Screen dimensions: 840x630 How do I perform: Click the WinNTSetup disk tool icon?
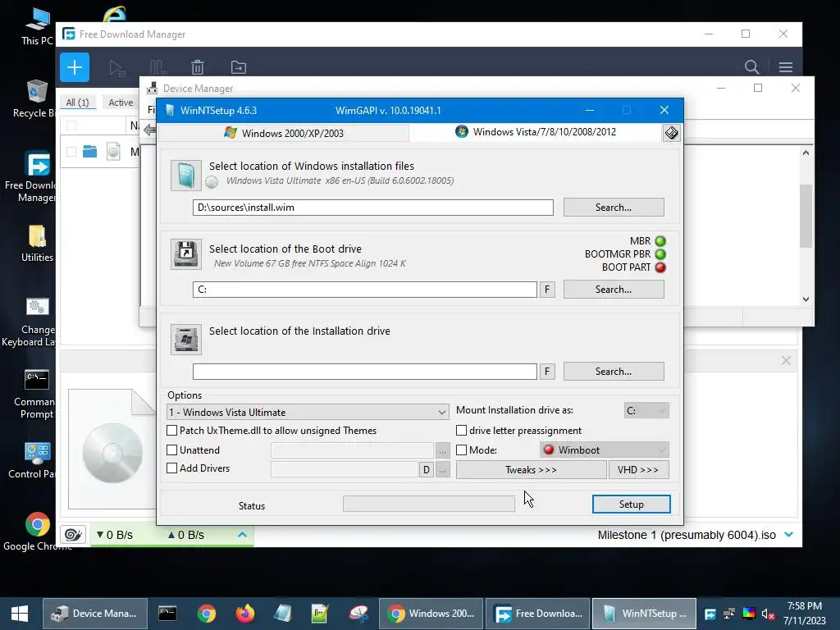click(x=671, y=133)
